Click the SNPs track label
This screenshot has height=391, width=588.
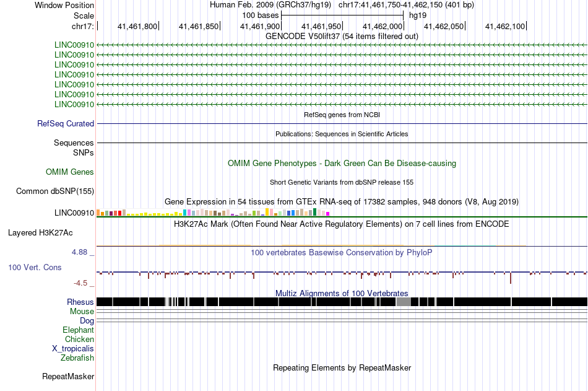[84, 153]
